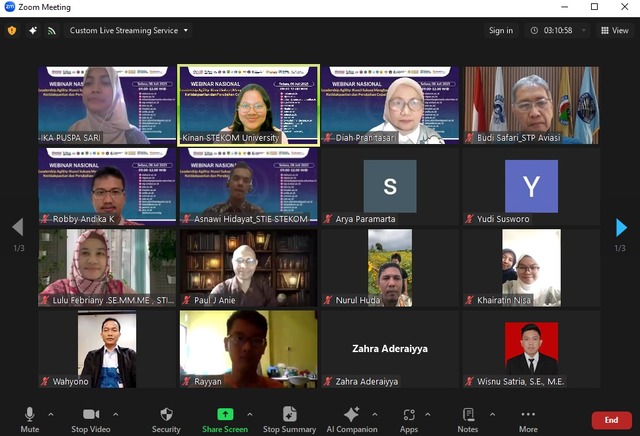Open Custom Live Streaming Service dropdown
Screen dimensions: 640x436
129,30
